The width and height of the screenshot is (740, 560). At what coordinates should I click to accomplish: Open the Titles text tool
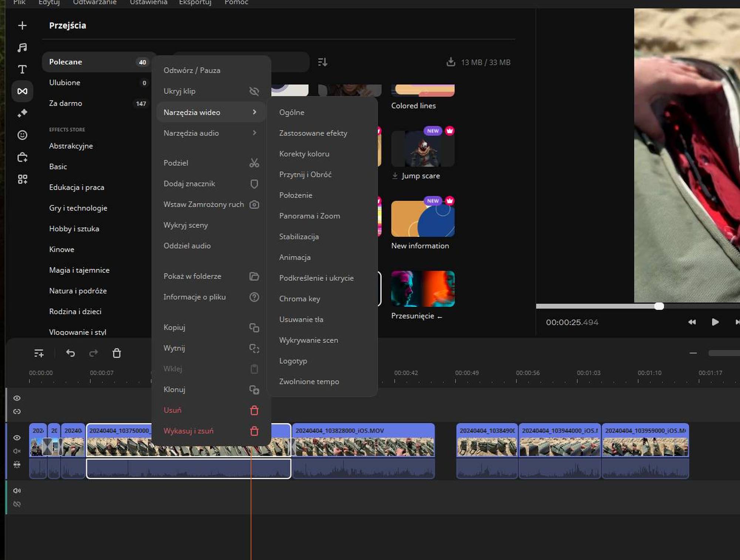tap(22, 69)
